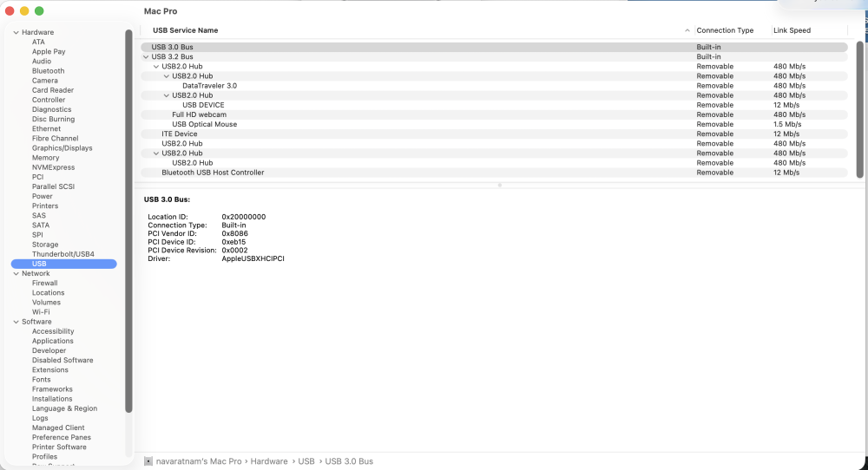Open Memory in the sidebar
Screen dimensions: 868x470
coord(45,158)
